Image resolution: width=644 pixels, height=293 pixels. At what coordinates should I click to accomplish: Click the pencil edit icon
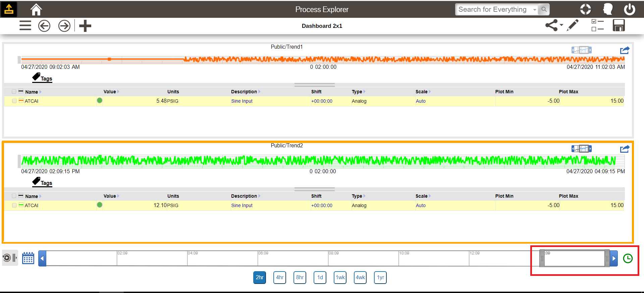coord(573,26)
